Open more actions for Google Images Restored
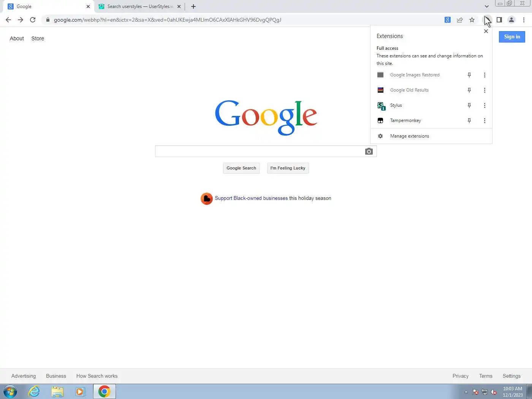 [484, 75]
